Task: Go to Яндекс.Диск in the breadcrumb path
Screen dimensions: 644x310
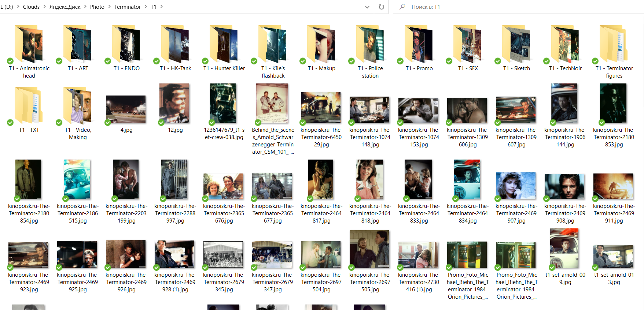Action: [65, 7]
